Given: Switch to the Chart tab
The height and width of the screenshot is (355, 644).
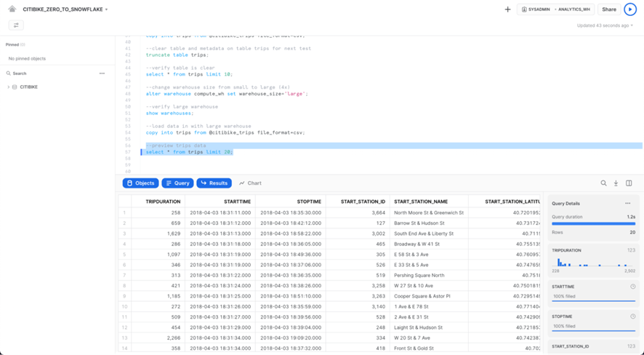Looking at the screenshot, I should [250, 183].
